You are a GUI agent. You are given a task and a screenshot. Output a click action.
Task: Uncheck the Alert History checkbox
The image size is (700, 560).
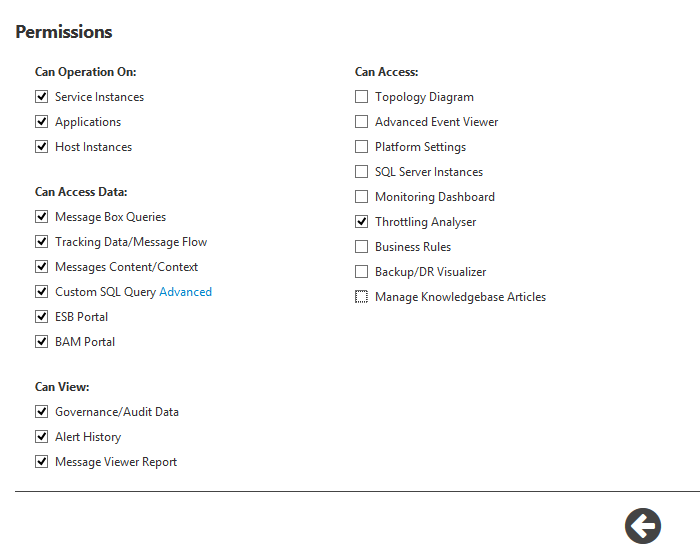[x=42, y=437]
